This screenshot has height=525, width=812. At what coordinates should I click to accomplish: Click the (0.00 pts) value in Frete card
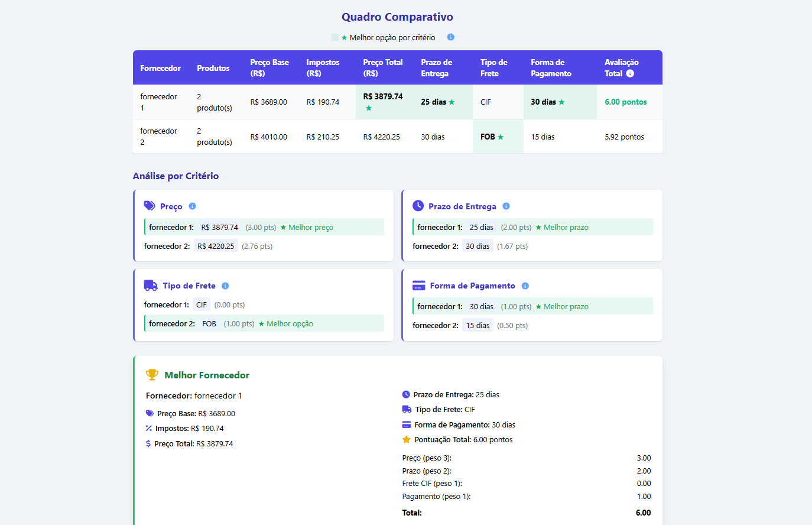pos(229,305)
